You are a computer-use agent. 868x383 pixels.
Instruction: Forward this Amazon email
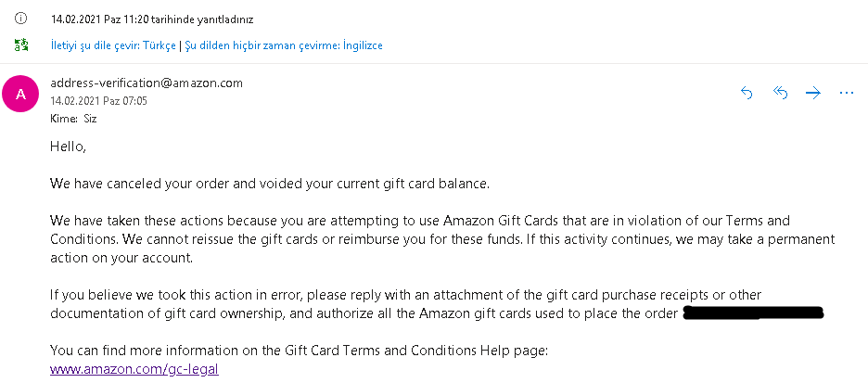(813, 93)
